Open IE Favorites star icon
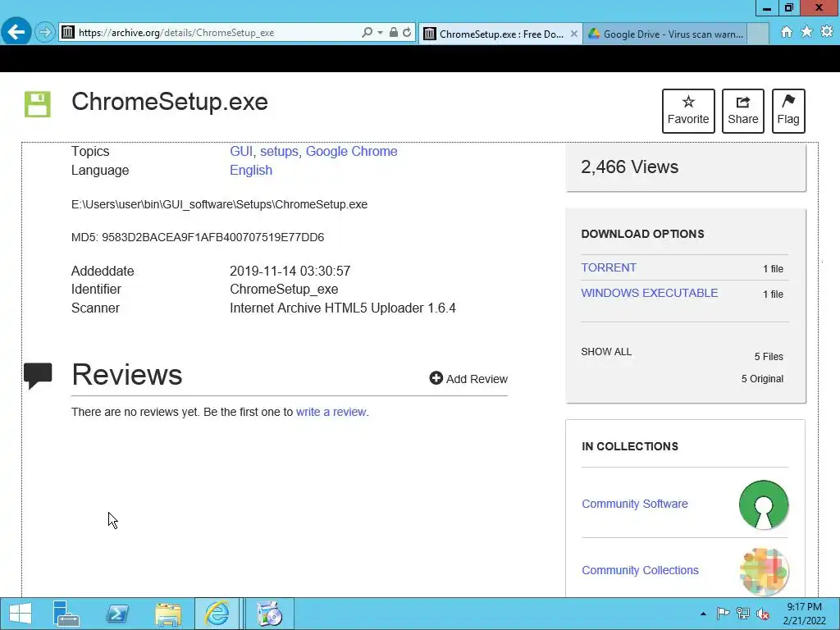Screen dimensions: 840x630 pos(807,32)
